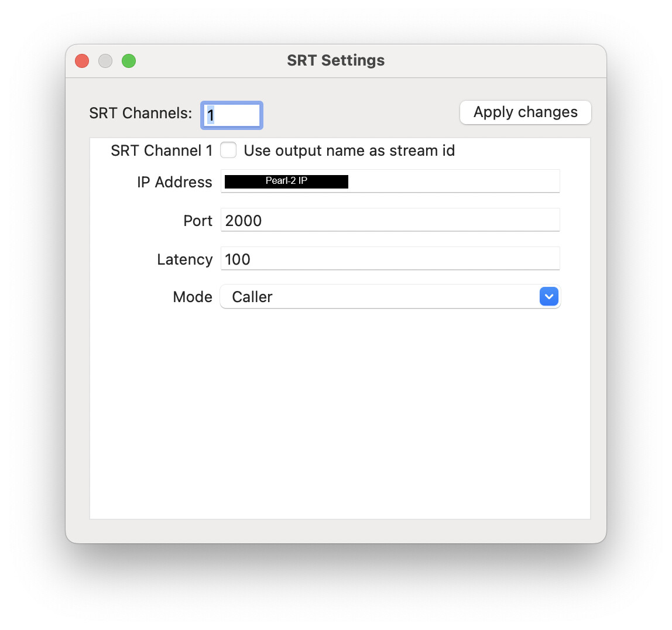
Task: Focus the SRT Channels number field
Action: coord(232,115)
